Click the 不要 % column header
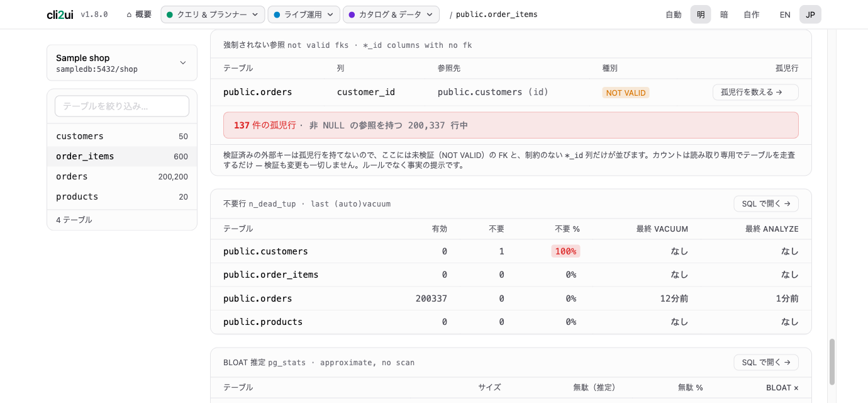 (567, 229)
